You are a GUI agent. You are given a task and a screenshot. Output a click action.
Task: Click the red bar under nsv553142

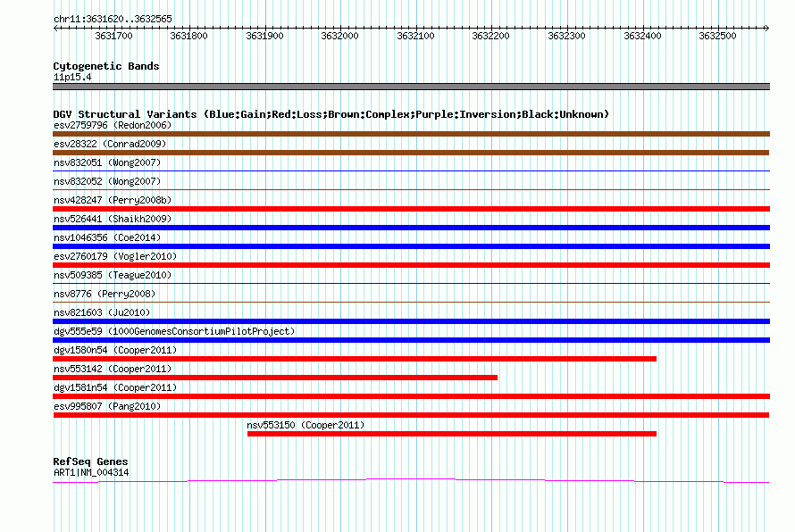coord(275,378)
